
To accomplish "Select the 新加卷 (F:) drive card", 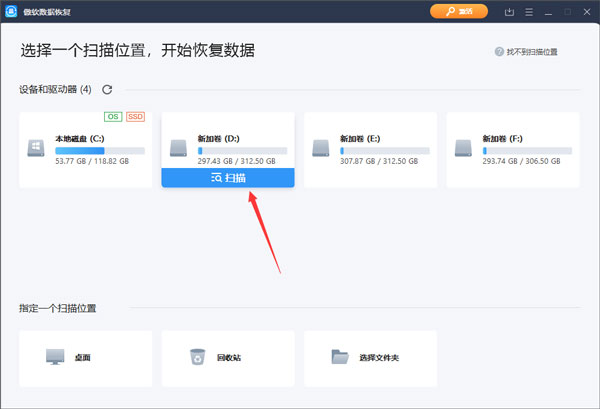I will click(513, 150).
